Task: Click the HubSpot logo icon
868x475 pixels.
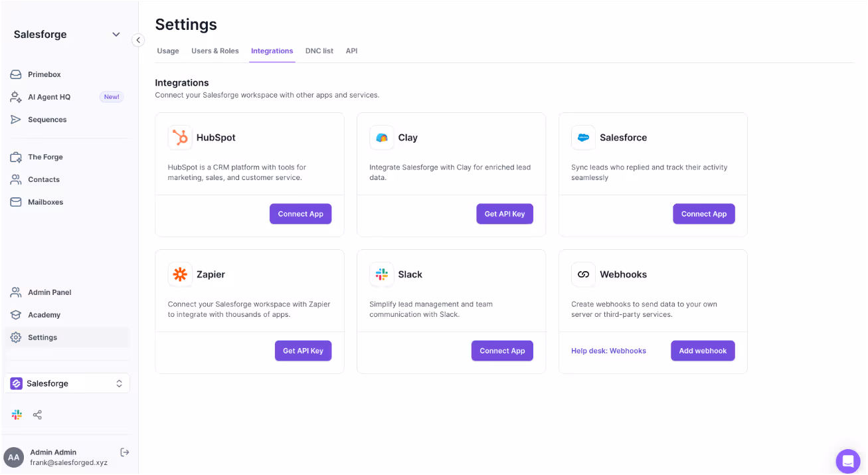Action: [180, 138]
